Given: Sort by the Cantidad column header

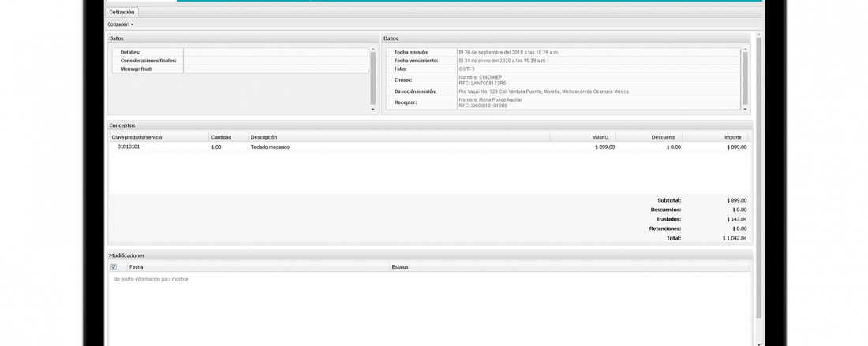Looking at the screenshot, I should [227, 137].
